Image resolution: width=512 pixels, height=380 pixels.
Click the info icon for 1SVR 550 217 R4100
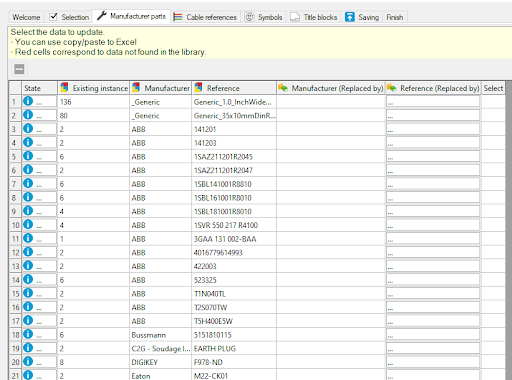(28, 224)
